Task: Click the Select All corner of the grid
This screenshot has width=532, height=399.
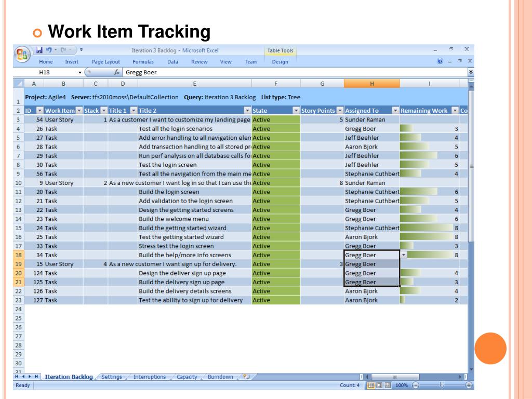Action: 19,84
